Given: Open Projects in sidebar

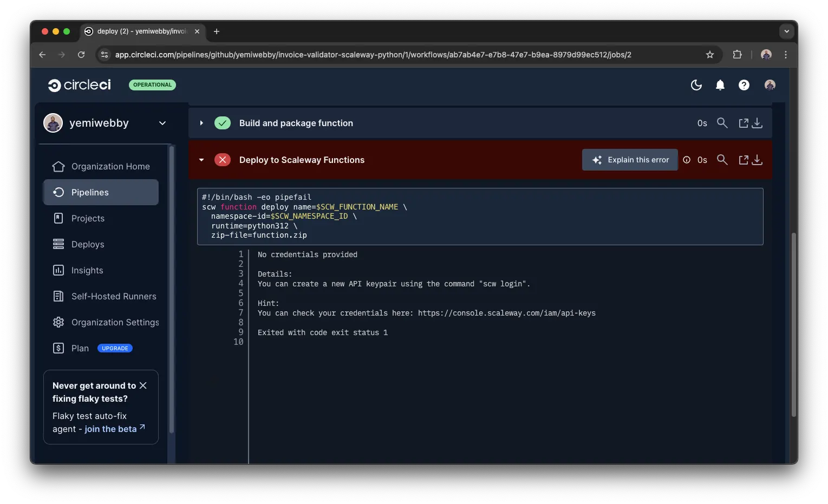Looking at the screenshot, I should coord(101,218).
